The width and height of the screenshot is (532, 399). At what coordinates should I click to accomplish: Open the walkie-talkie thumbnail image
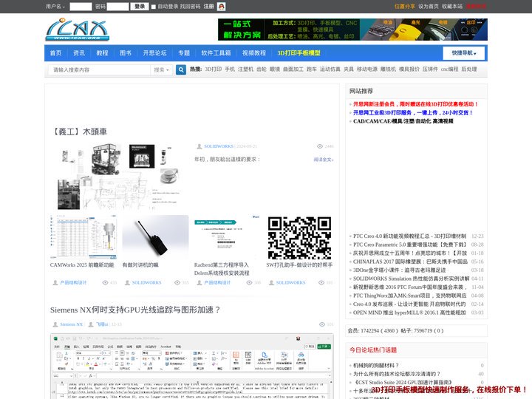click(155, 237)
